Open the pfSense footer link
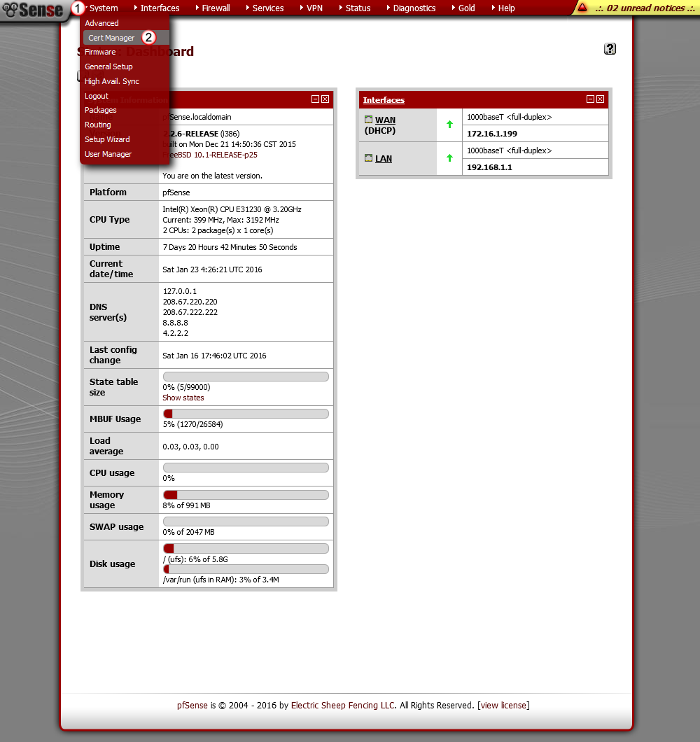Image resolution: width=700 pixels, height=742 pixels. coord(192,705)
